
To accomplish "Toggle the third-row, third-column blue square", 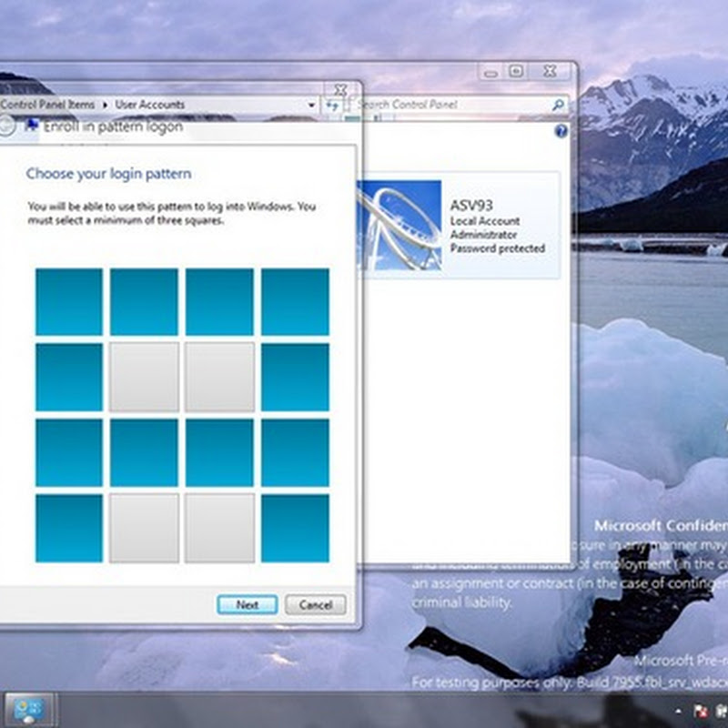I will click(x=219, y=452).
